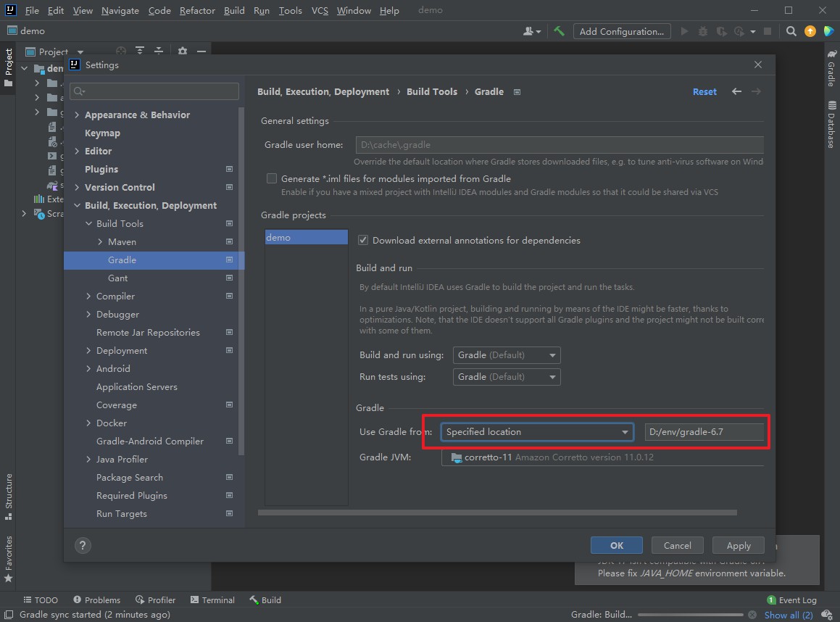Click the Gradle build progress bar
Viewport: 840px width, 622px height.
690,615
